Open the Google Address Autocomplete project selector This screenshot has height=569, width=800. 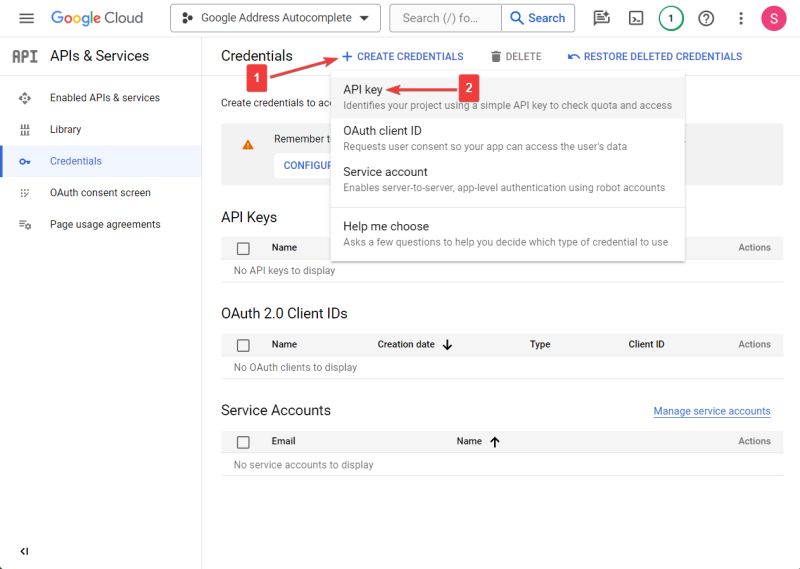pos(276,18)
